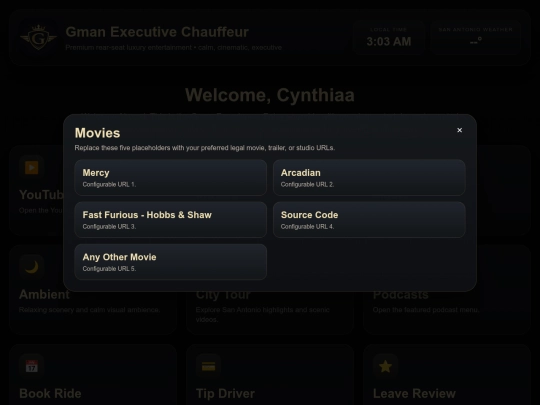Click the Book Ride calendar icon

[x=32, y=366]
